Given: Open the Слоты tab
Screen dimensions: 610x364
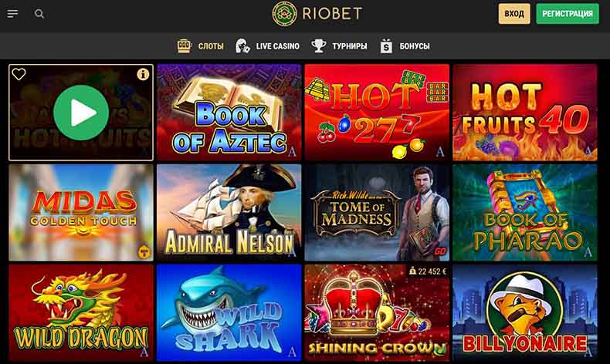Looking at the screenshot, I should 211,46.
